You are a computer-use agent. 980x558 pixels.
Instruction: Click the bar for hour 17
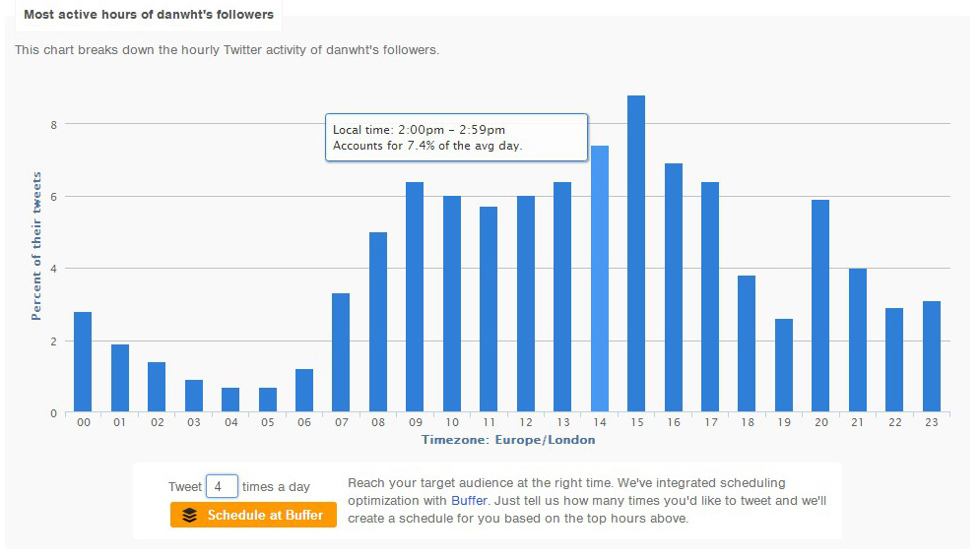tap(710, 297)
